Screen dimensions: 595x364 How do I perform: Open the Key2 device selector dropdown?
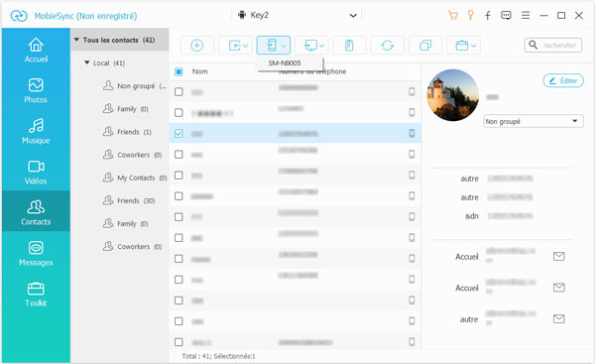click(297, 15)
